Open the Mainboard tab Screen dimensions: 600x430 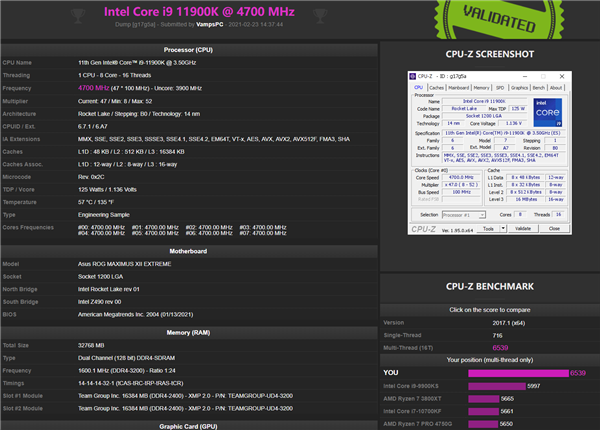[460, 87]
